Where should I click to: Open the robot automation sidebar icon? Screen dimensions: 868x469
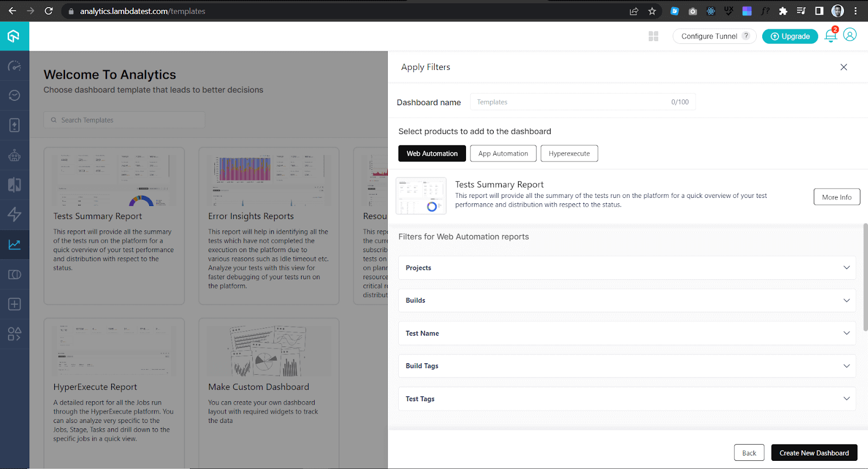[x=15, y=156]
